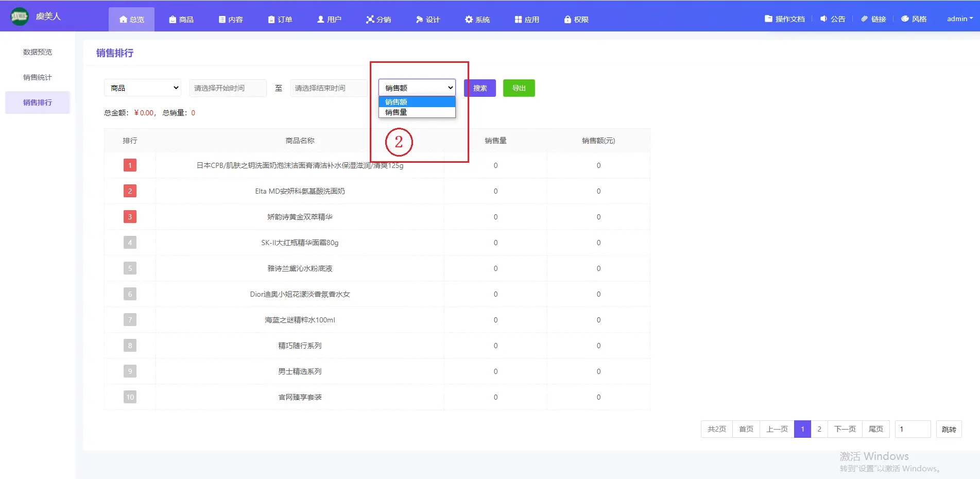
Task: Go to the 订单 orders section
Action: 280,20
